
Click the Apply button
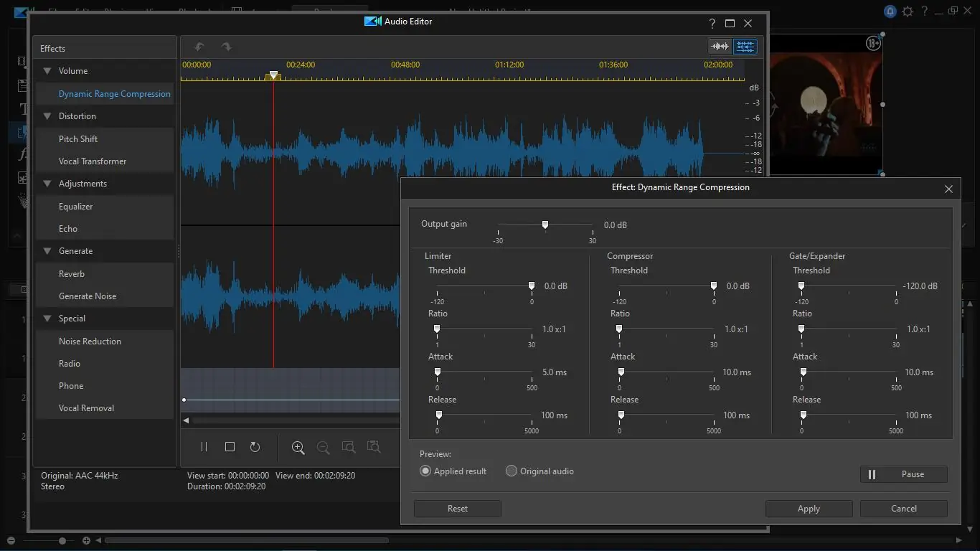tap(809, 509)
